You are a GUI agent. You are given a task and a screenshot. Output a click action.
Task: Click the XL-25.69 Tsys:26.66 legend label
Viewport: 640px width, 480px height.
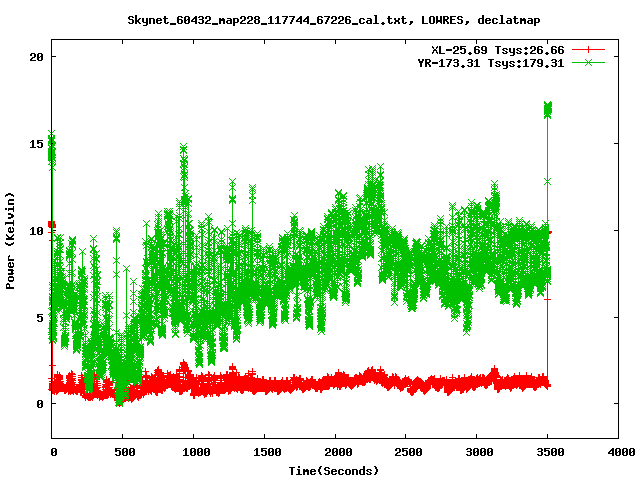tap(498, 50)
